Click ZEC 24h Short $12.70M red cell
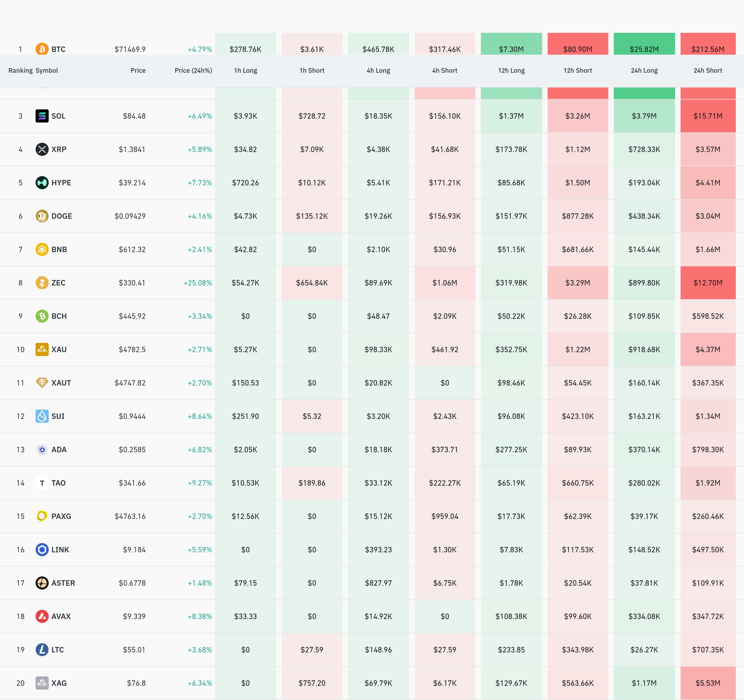Screen dimensions: 744x700 coord(707,283)
